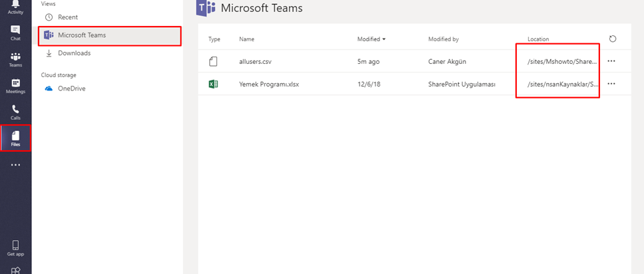The height and width of the screenshot is (274, 644).
Task: Open the Activity feed in sidebar
Action: click(15, 7)
